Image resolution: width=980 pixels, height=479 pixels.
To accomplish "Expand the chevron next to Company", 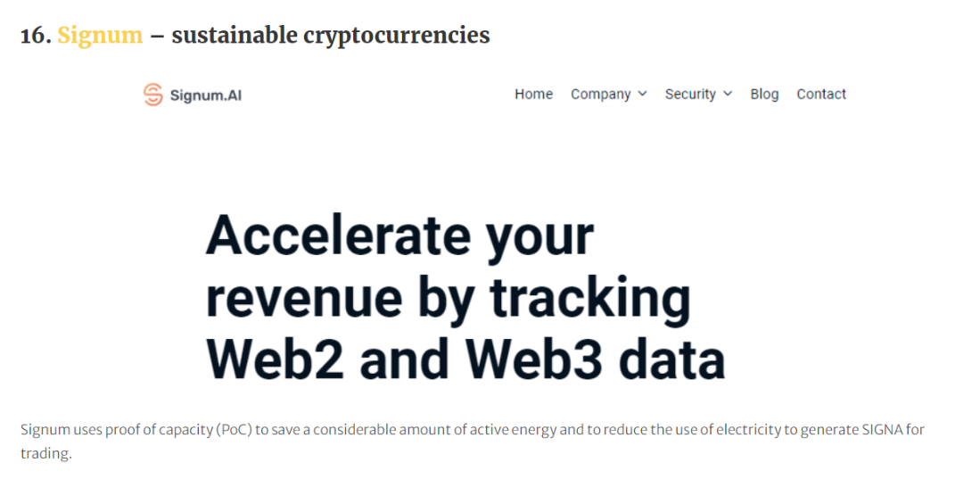I will pyautogui.click(x=643, y=95).
